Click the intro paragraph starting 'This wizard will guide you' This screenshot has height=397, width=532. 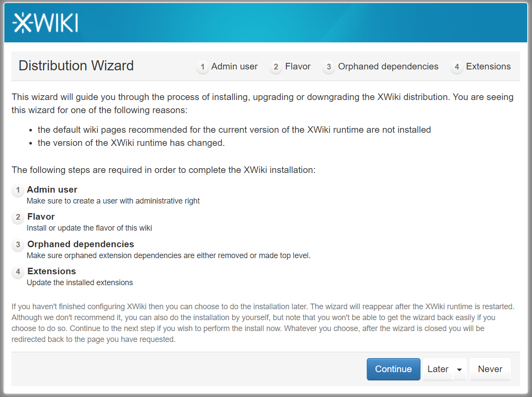tap(262, 104)
